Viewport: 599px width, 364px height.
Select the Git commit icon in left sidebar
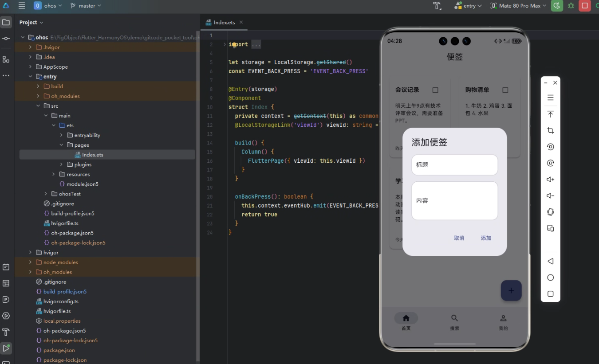coord(6,38)
